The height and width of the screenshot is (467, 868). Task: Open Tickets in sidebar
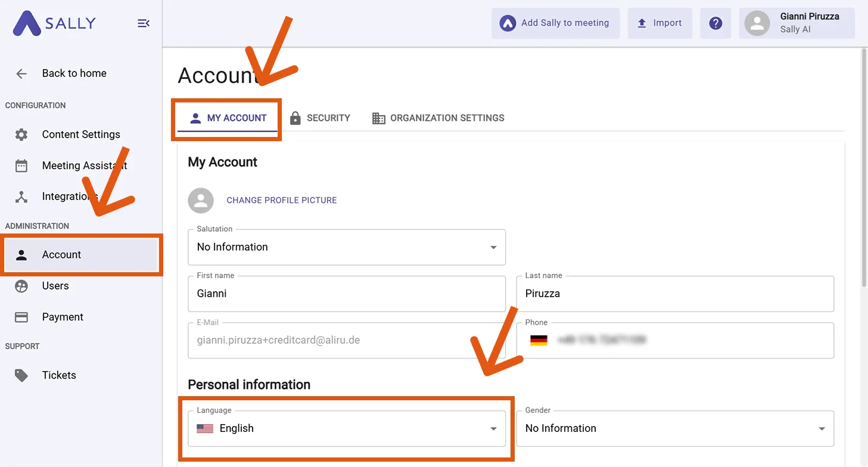point(81,375)
